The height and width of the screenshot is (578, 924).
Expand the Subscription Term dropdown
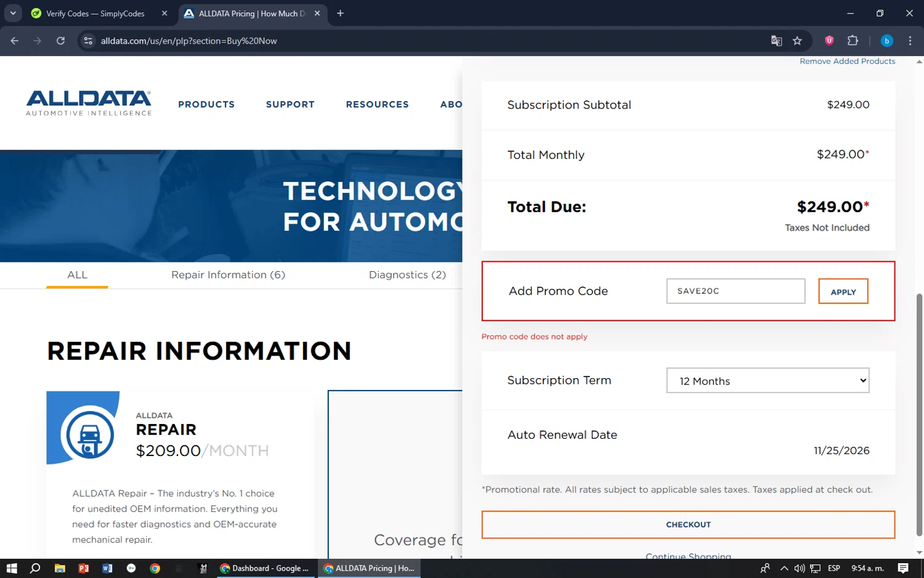point(768,381)
